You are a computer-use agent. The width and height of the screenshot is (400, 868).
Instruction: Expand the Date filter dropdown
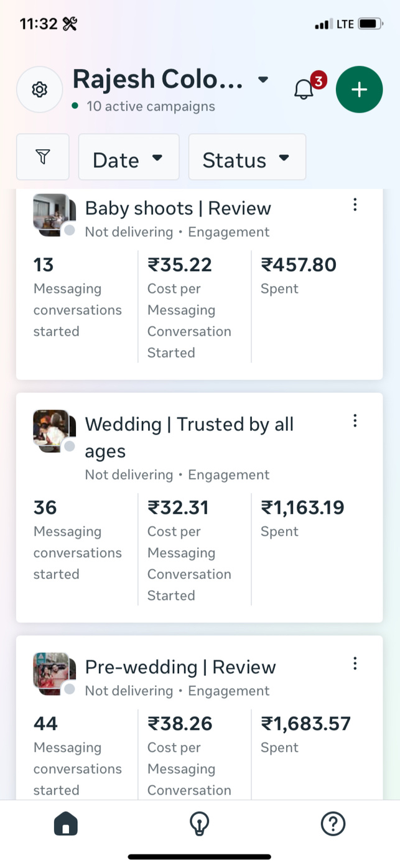(128, 158)
